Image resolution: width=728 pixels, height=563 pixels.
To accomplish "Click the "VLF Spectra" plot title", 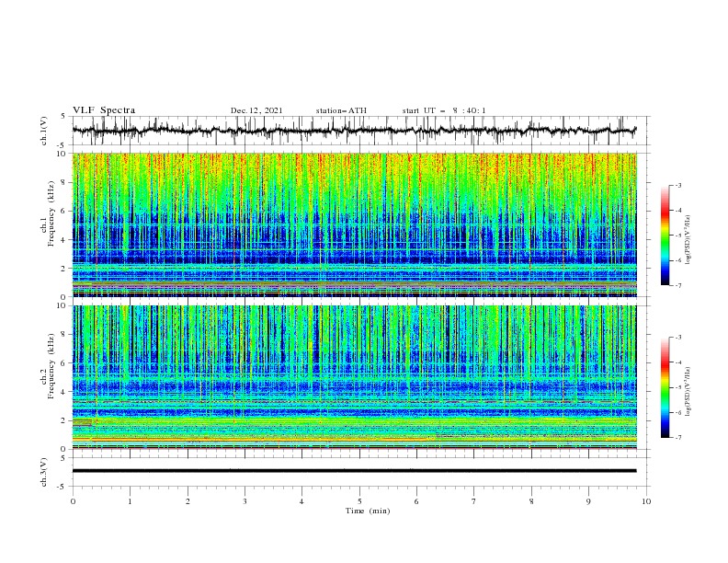I will 104,110.
